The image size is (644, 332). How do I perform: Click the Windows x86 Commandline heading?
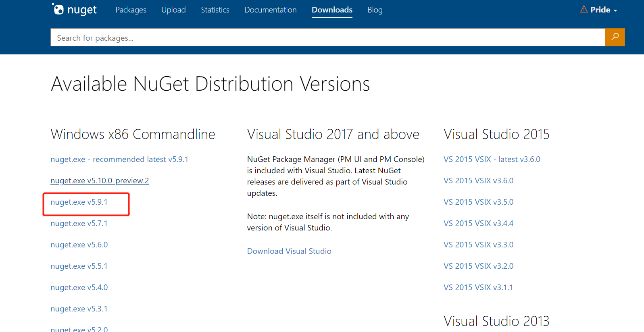[133, 134]
